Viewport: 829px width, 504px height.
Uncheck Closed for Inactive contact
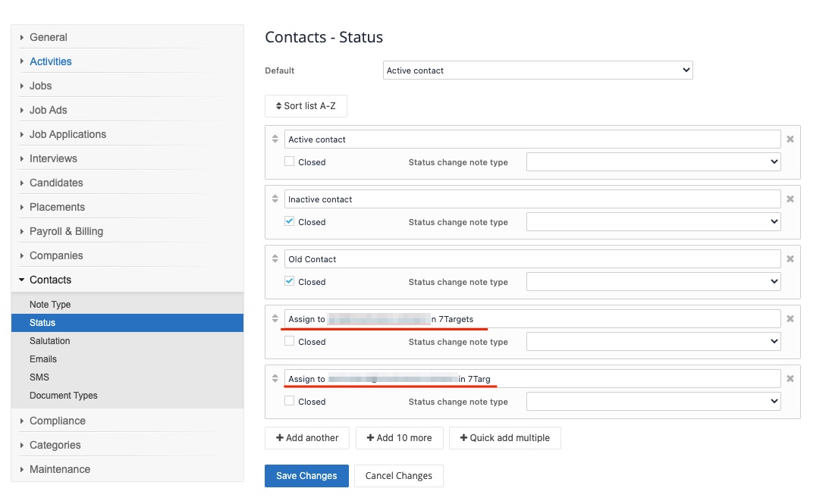[290, 221]
